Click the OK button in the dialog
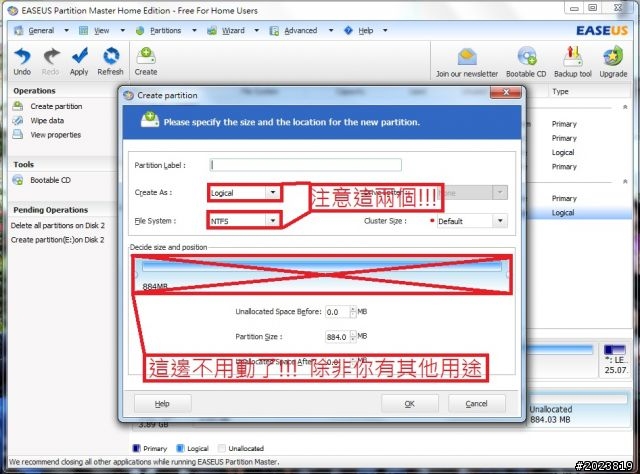 click(x=409, y=403)
